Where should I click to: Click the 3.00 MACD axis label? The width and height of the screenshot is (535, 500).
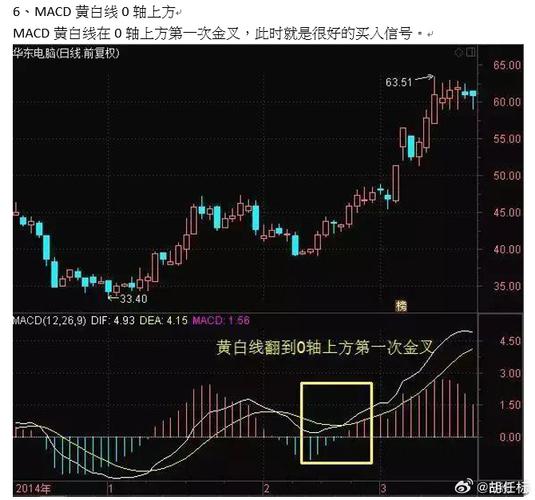pyautogui.click(x=510, y=373)
